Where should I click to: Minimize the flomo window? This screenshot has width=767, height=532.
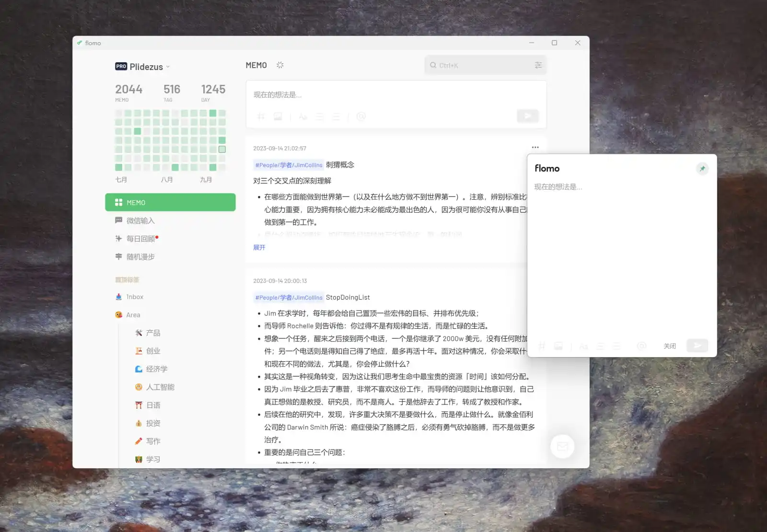click(531, 43)
